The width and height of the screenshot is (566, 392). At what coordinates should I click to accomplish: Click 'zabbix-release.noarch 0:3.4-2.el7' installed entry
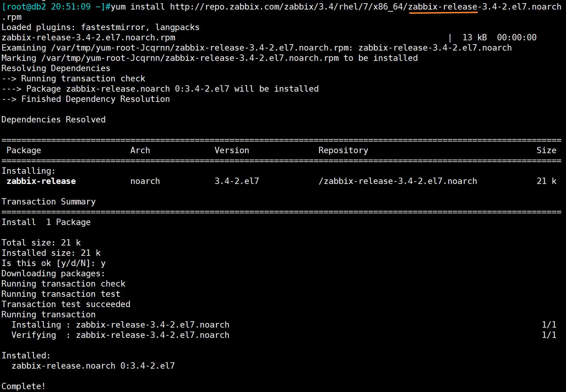pyautogui.click(x=93, y=366)
